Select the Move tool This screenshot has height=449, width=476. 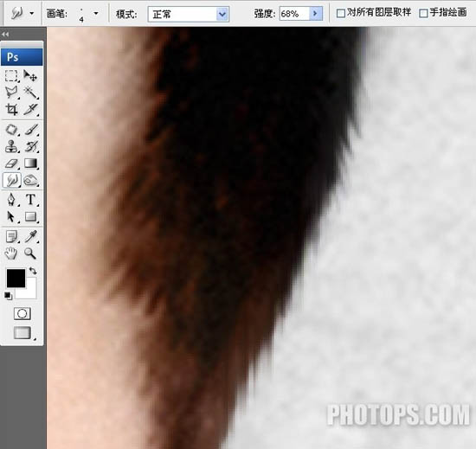click(30, 75)
